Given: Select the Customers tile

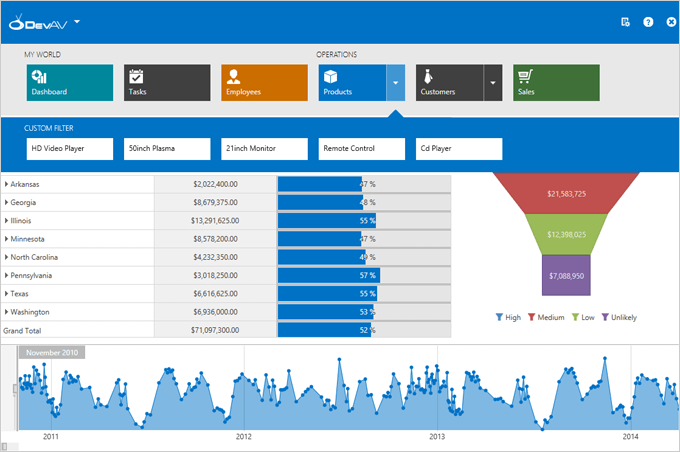Looking at the screenshot, I should [449, 82].
